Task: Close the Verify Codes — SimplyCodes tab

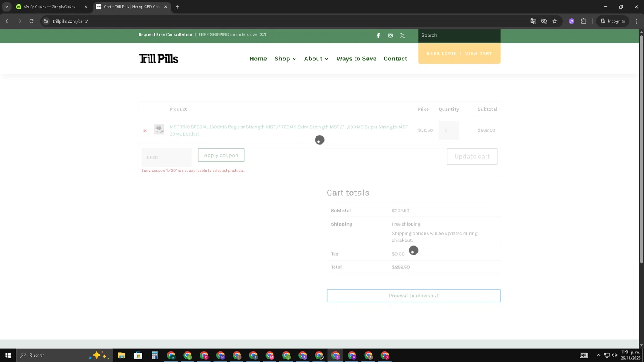Action: coord(85,7)
